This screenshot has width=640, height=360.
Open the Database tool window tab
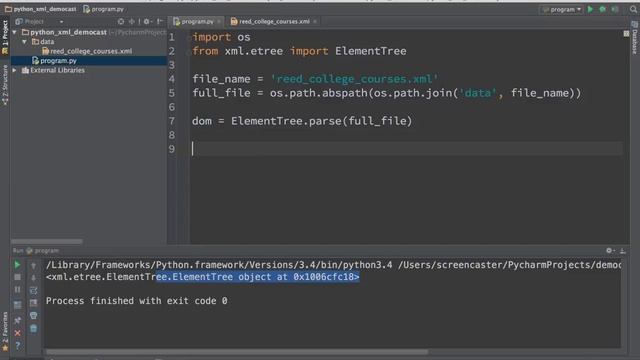(635, 38)
